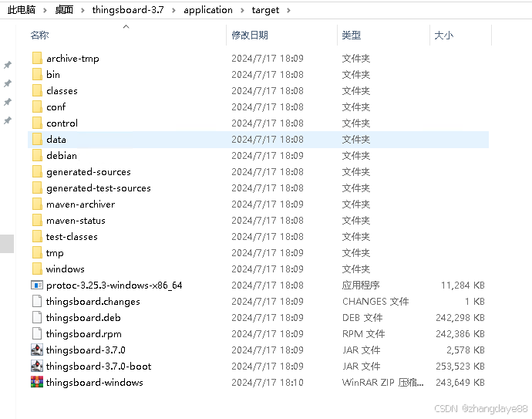Viewport: 532px width, 419px height.
Task: Select the thingsboard-windows file name
Action: click(x=94, y=383)
